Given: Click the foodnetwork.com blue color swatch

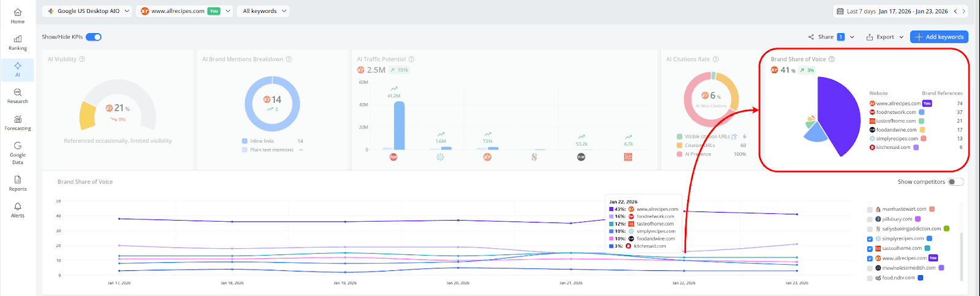Looking at the screenshot, I should [921, 112].
